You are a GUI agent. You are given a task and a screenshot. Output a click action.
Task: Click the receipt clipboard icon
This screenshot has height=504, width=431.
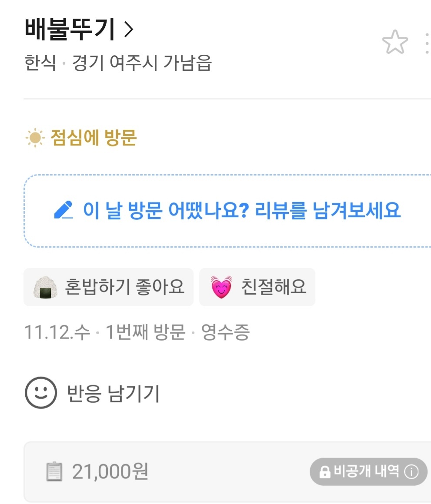pos(54,471)
